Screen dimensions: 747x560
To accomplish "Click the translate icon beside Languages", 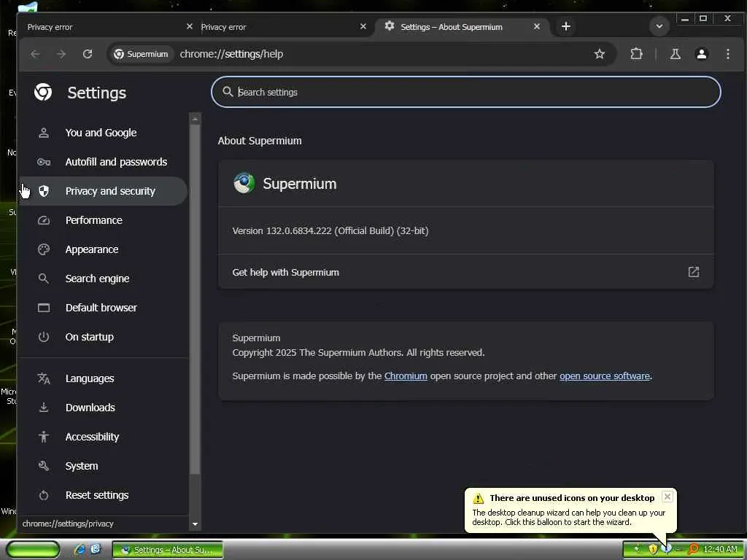I will (x=43, y=378).
